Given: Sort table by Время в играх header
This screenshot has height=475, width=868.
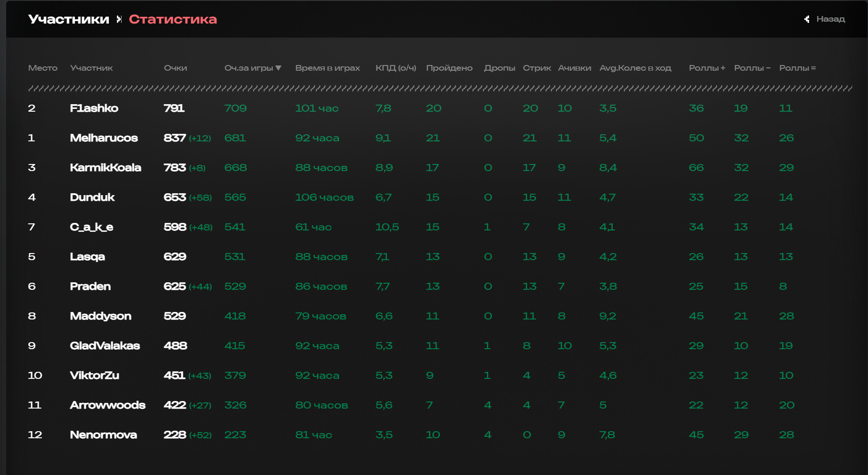Looking at the screenshot, I should pyautogui.click(x=328, y=68).
